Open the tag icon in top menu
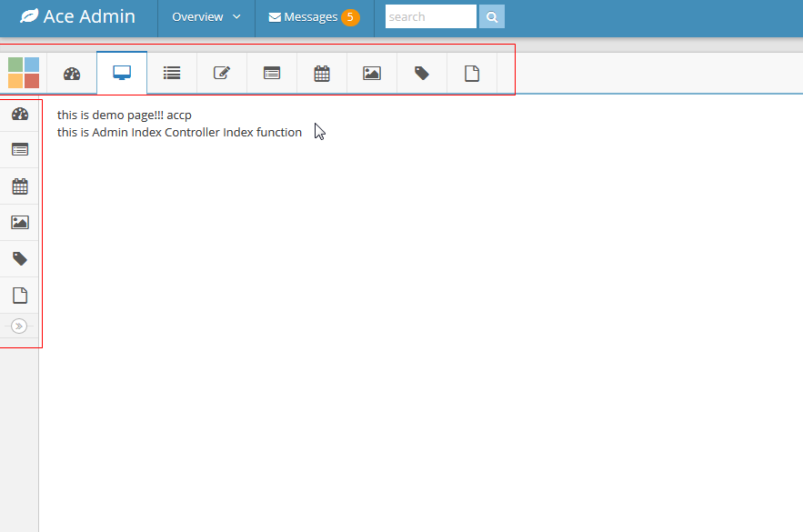 (x=422, y=74)
